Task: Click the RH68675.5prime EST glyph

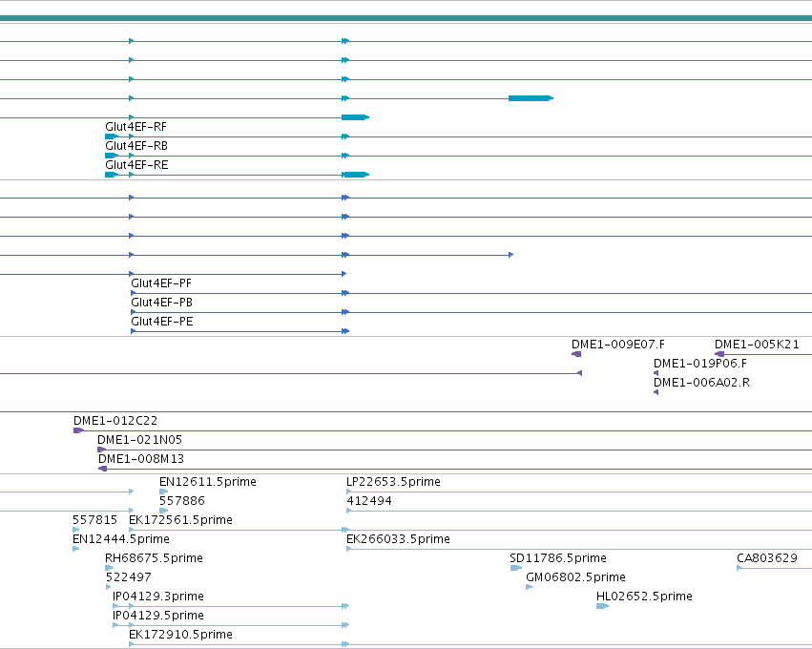Action: pyautogui.click(x=110, y=568)
